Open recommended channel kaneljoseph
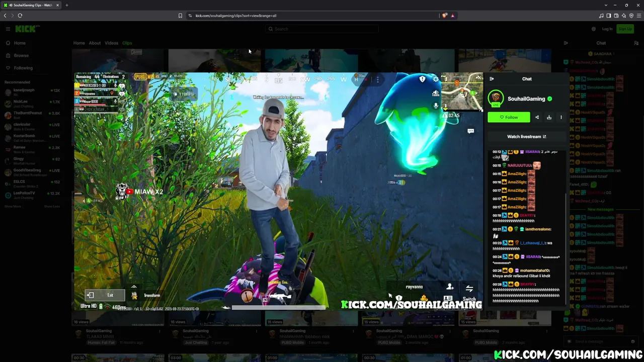The image size is (644, 362). (x=32, y=92)
